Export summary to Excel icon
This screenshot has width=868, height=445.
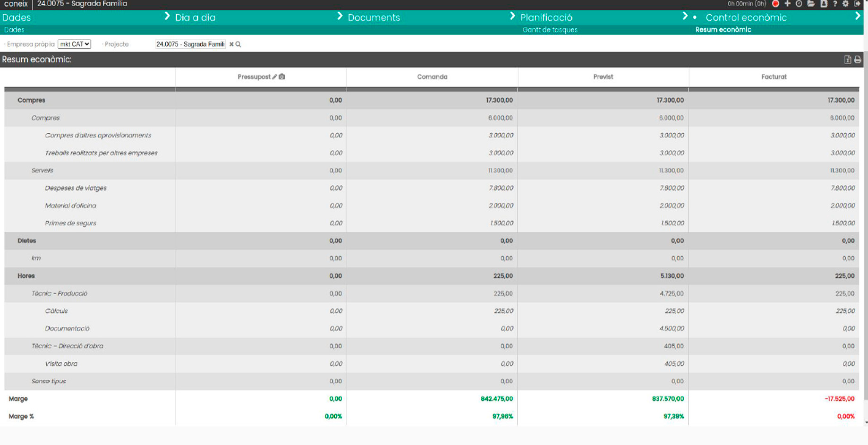[x=848, y=60]
